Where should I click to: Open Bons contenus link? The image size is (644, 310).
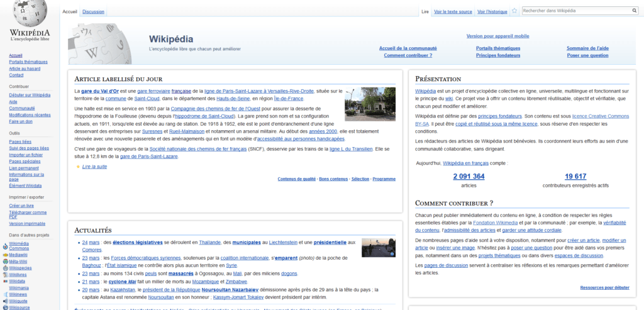click(333, 179)
